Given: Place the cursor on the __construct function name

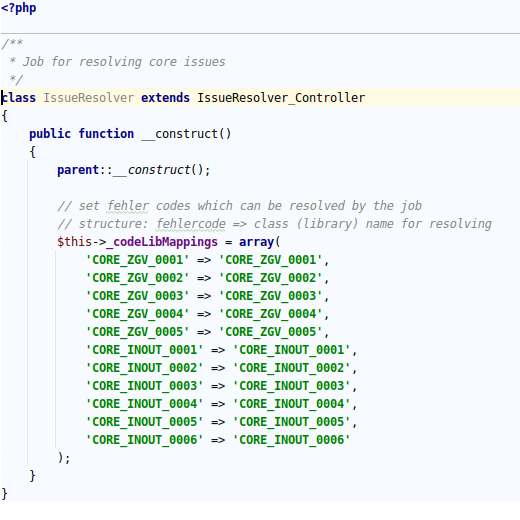Looking at the screenshot, I should pos(186,134).
